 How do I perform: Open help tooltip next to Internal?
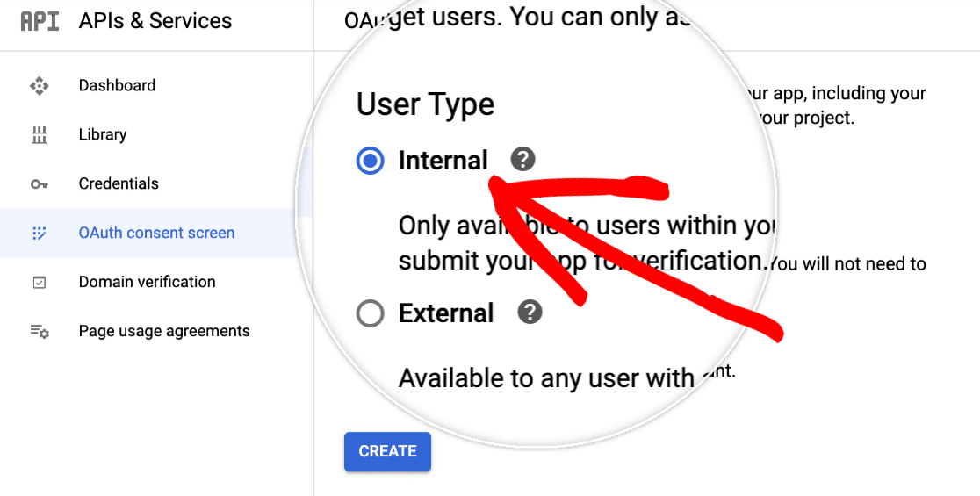522,159
